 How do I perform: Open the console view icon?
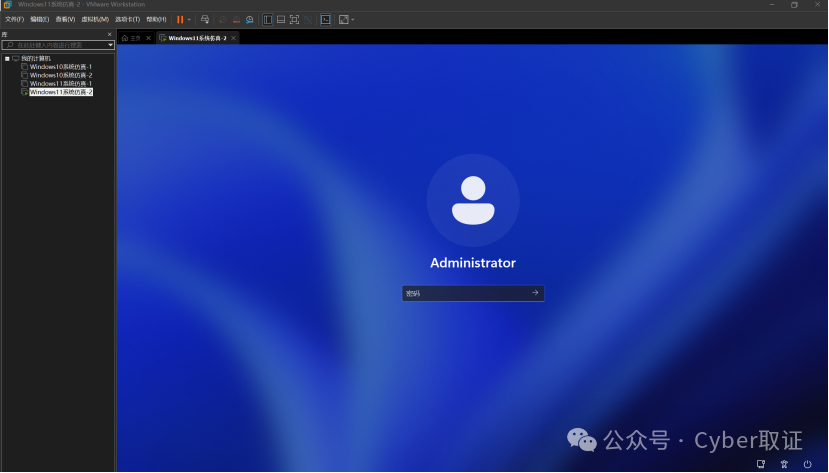[x=326, y=20]
